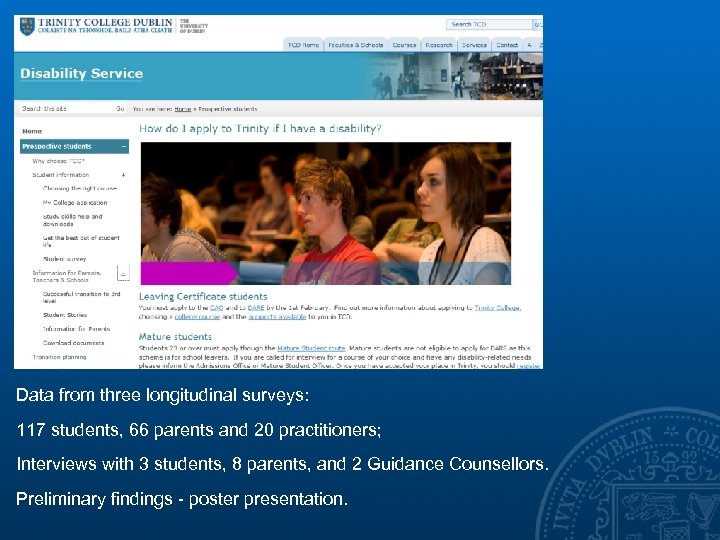Open Student survey sidebar link
This screenshot has height=540, width=720.
click(64, 259)
